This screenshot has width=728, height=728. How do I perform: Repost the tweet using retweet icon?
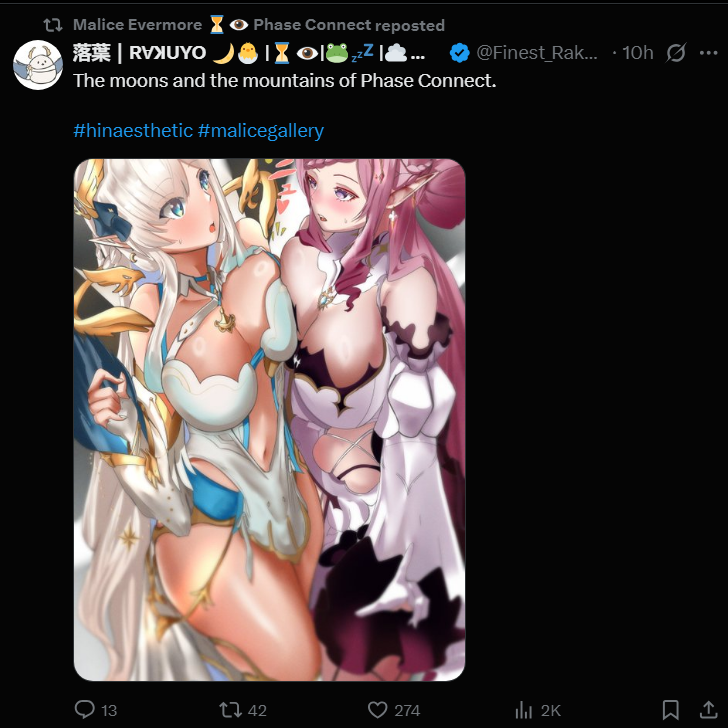click(230, 710)
